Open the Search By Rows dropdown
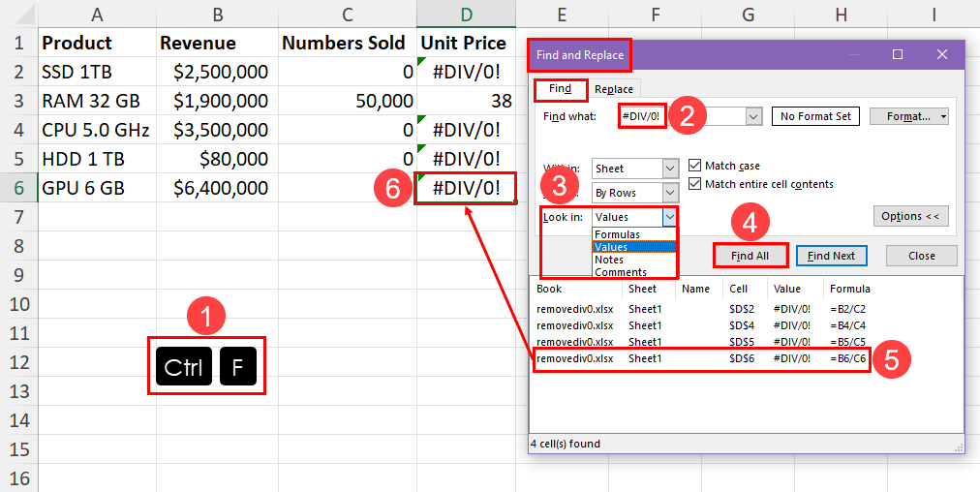This screenshot has width=980, height=492. [x=635, y=193]
